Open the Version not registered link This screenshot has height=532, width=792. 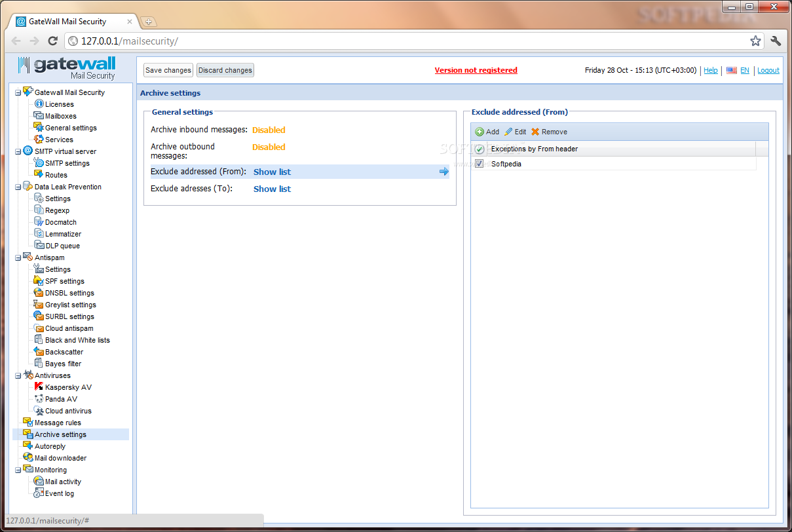pos(476,70)
